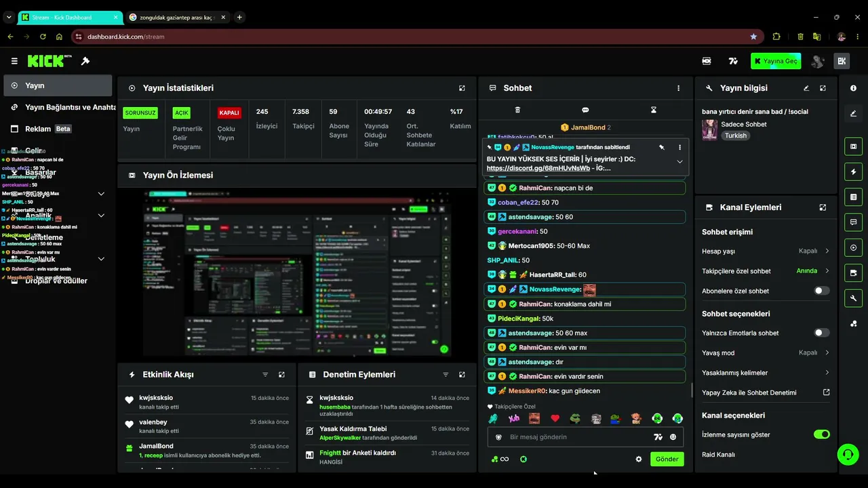The width and height of the screenshot is (868, 488).
Task: Open Hesap yaşı setting
Action: 766,251
